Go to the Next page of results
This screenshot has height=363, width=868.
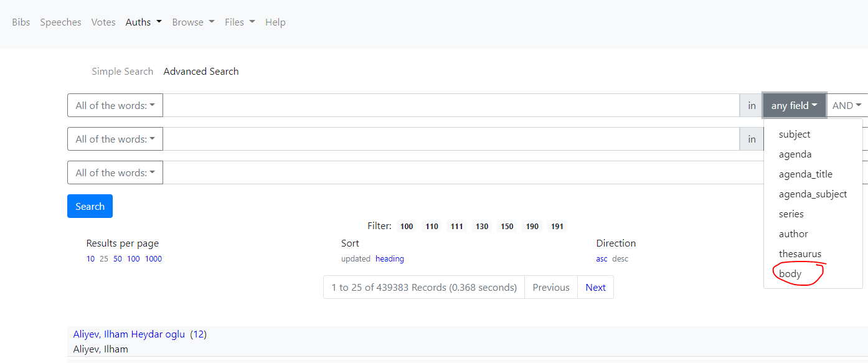[x=595, y=287]
